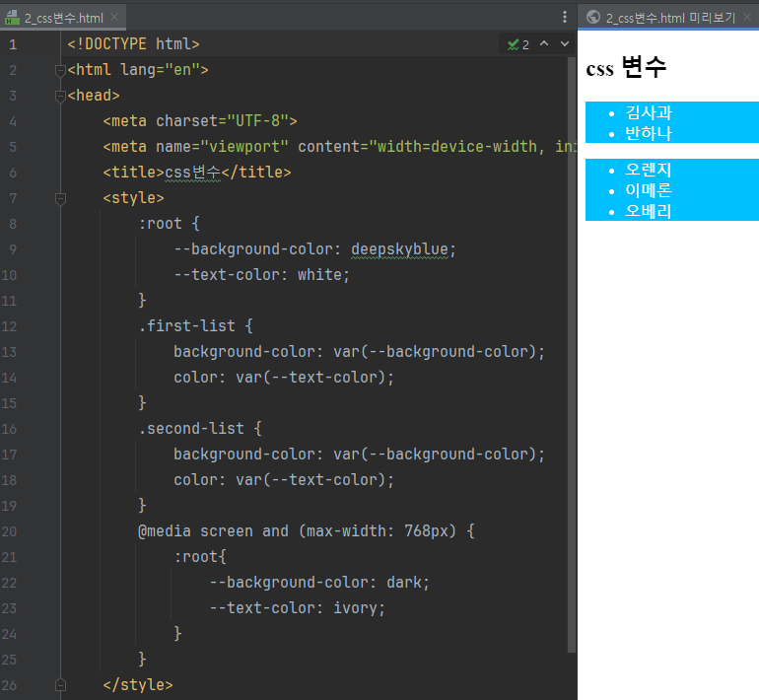The width and height of the screenshot is (759, 700).
Task: Collapse the style tag fold marker
Action: [60, 199]
